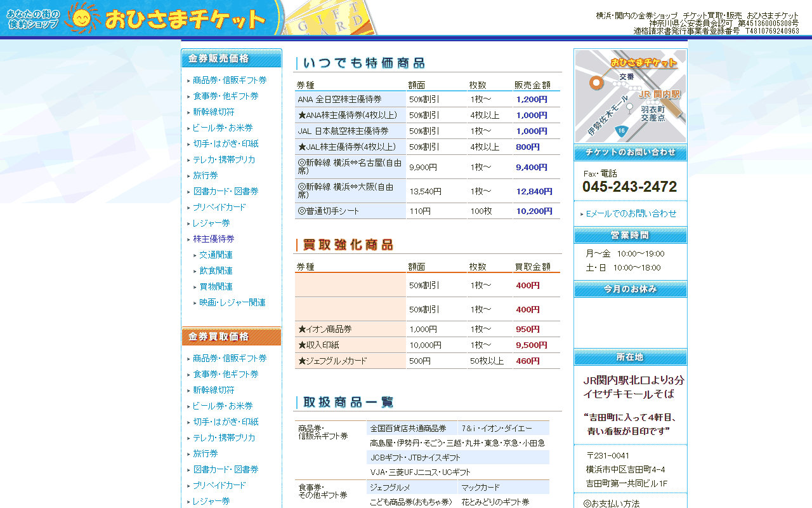Click the phone number 045-243-2472
Viewport: 812px width, 508px height.
click(x=630, y=187)
